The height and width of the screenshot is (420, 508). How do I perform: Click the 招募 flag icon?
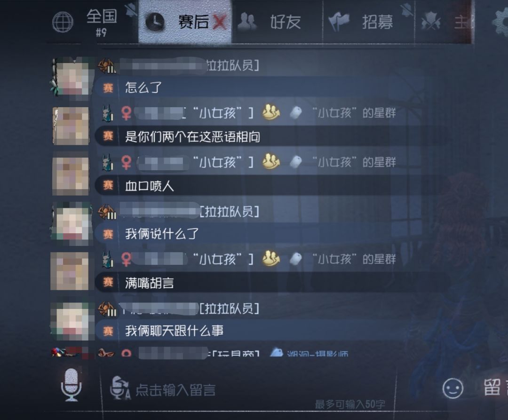coord(339,21)
